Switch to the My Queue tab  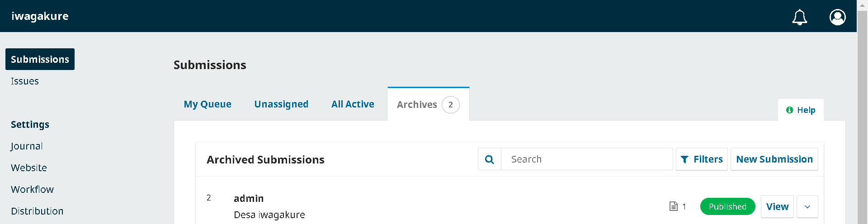click(208, 104)
